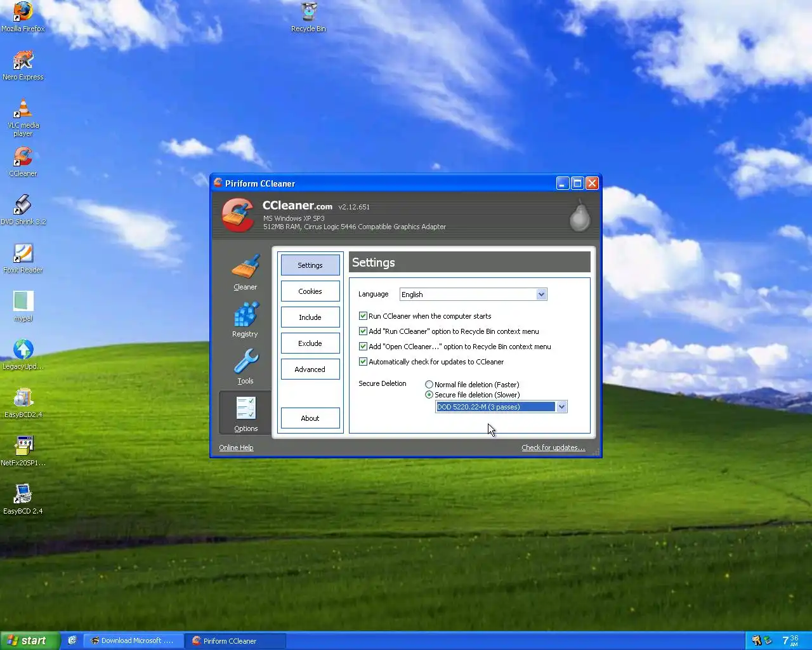Click the system tray notification icons

tap(761, 640)
